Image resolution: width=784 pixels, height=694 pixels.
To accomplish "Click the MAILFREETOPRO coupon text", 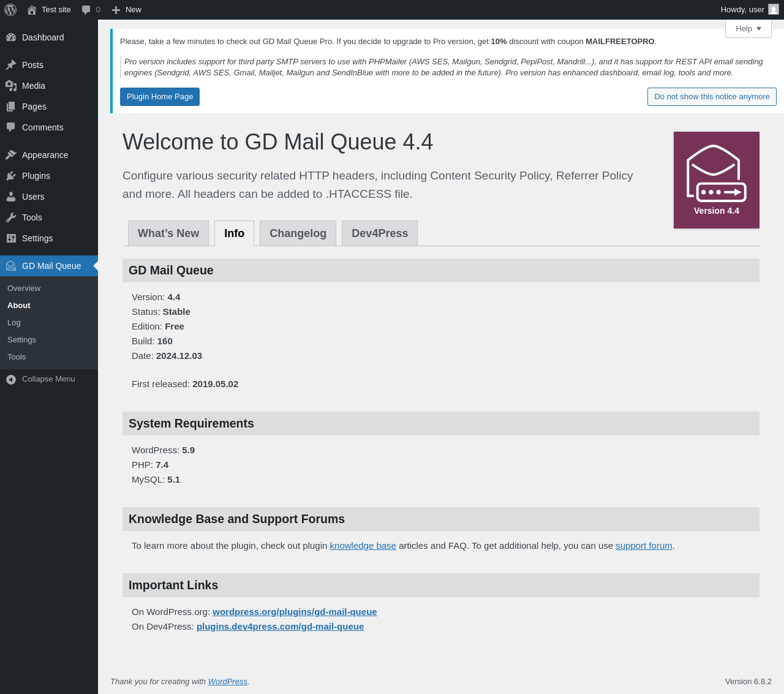I will pos(620,42).
